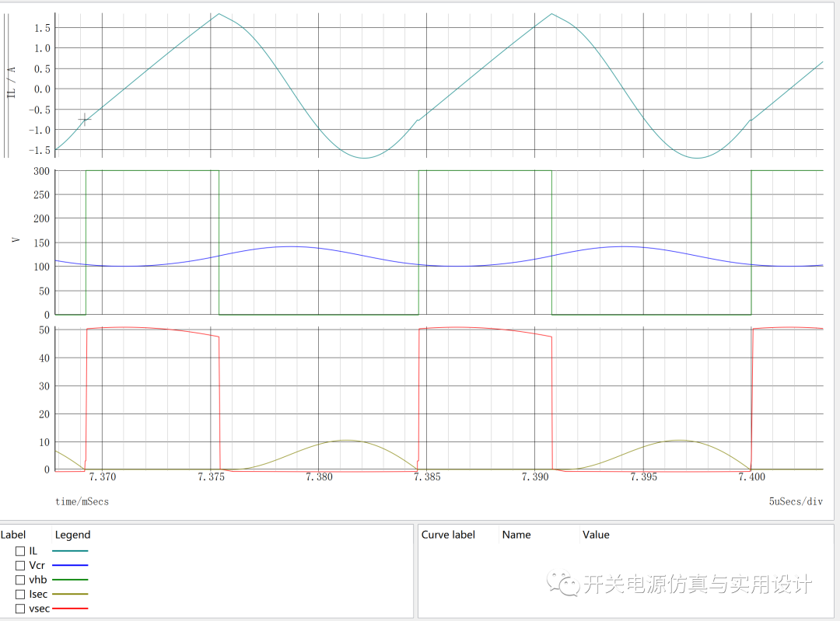840x621 pixels.
Task: Click the 20 value on bottom plot axis
Action: (x=44, y=413)
